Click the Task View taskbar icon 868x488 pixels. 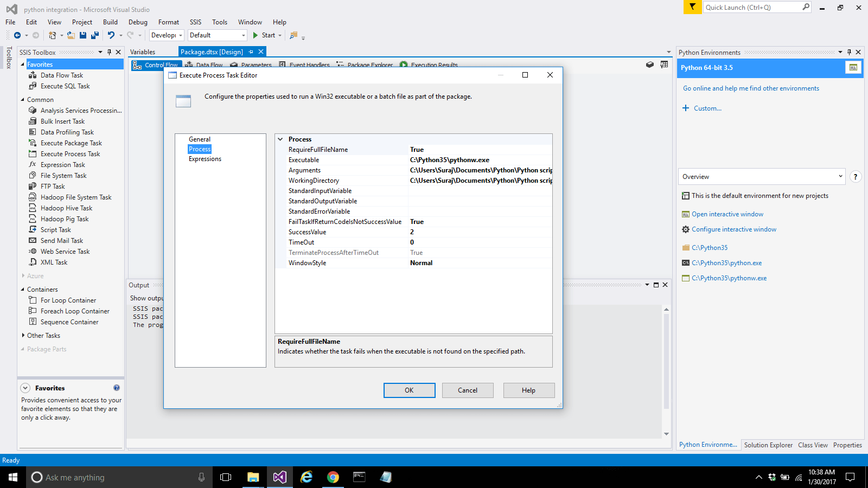click(226, 477)
